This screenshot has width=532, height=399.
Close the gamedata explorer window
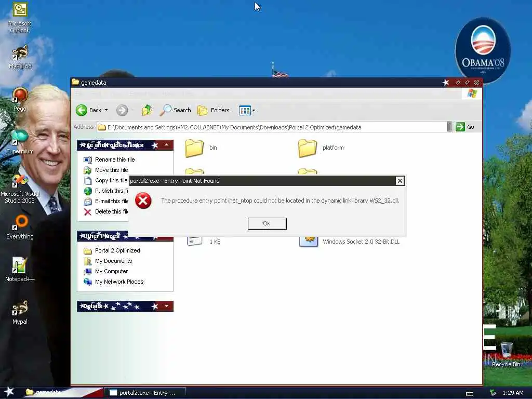[477, 83]
